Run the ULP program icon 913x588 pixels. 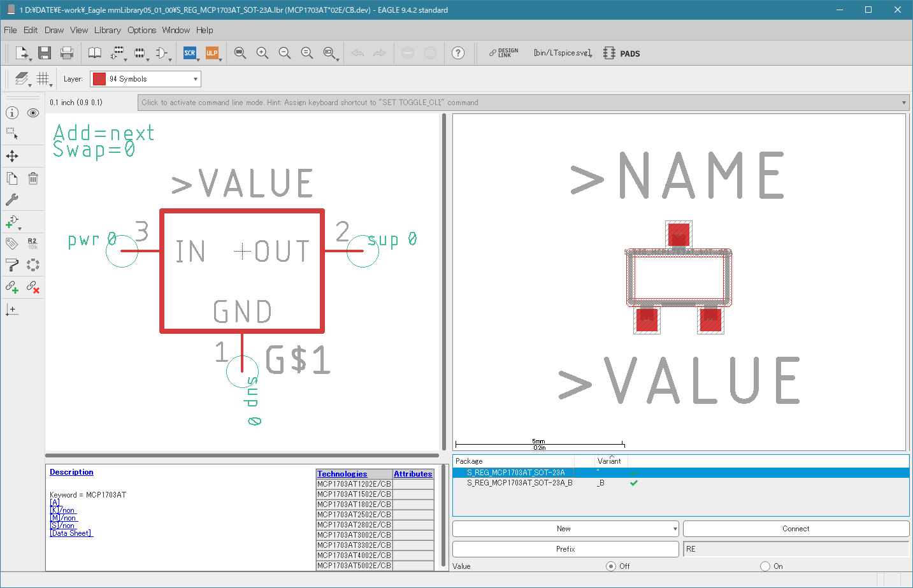[212, 53]
